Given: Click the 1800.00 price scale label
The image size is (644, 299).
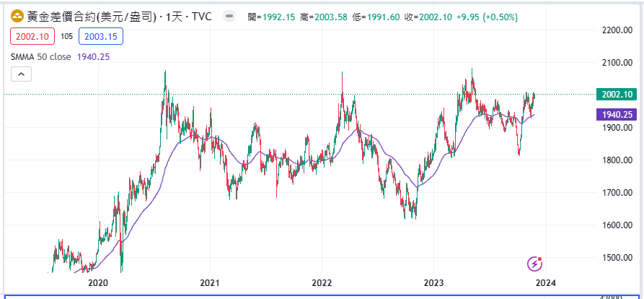Looking at the screenshot, I should point(615,160).
